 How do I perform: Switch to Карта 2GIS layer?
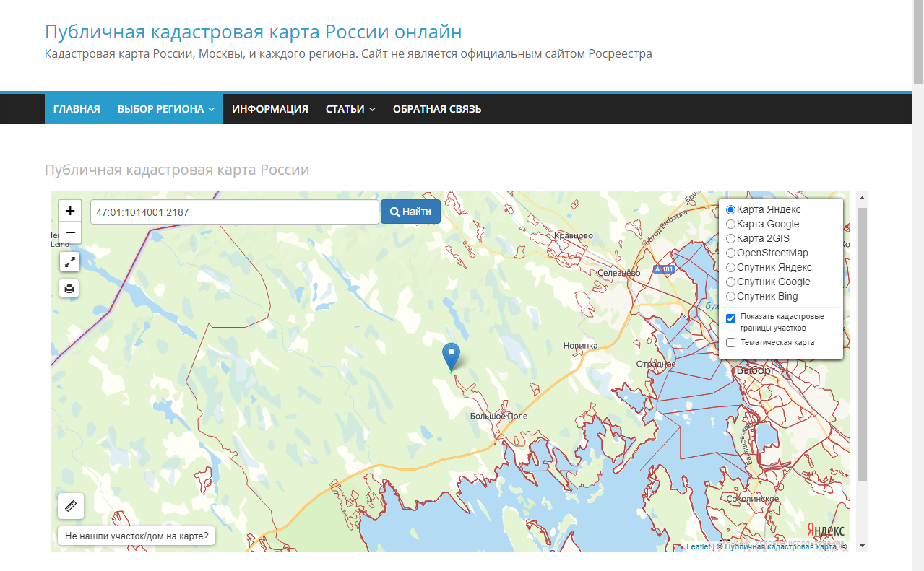click(x=730, y=238)
